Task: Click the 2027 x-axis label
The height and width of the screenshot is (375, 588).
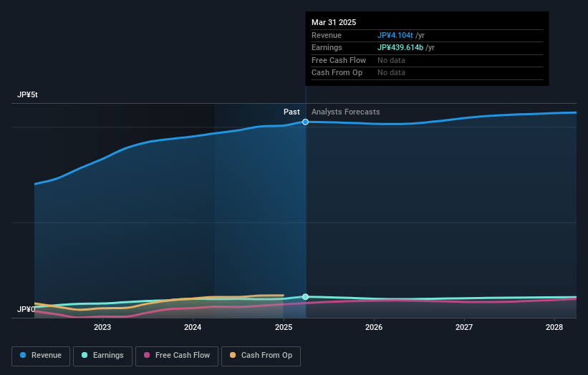Action: (464, 327)
